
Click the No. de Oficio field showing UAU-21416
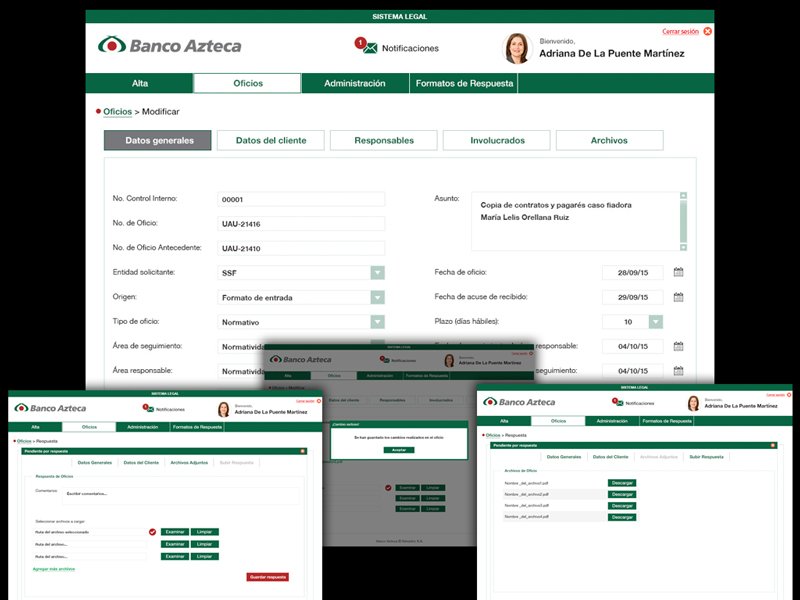pyautogui.click(x=301, y=223)
